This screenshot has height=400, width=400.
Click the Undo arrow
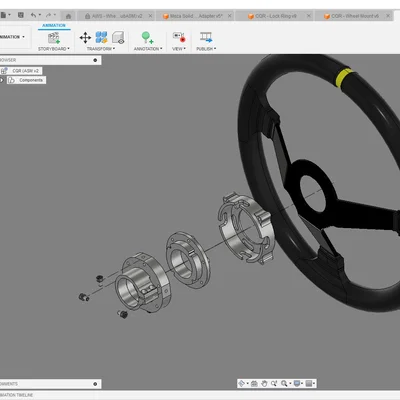click(x=33, y=15)
